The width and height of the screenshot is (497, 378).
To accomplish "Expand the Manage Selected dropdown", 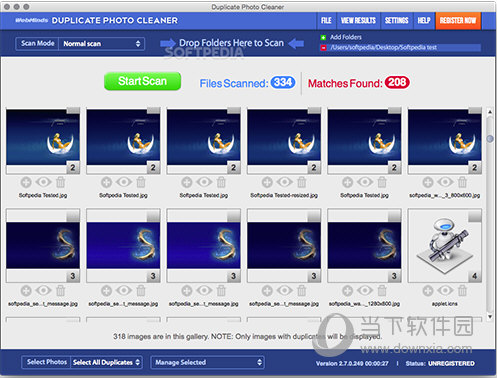I will [208, 362].
